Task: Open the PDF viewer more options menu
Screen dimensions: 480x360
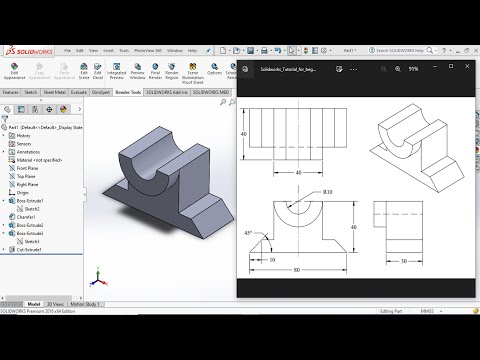Action: 354,69
